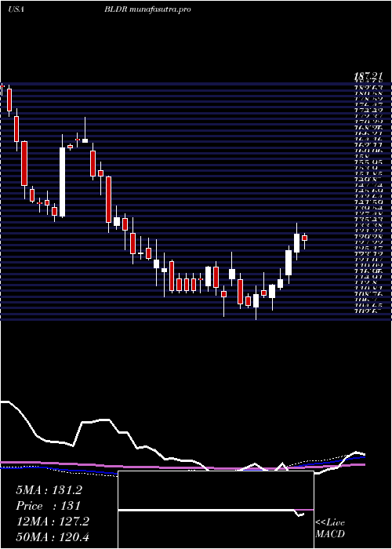The image size is (392, 549).
Task: Click the Price : 131 readout
Action: click(49, 506)
